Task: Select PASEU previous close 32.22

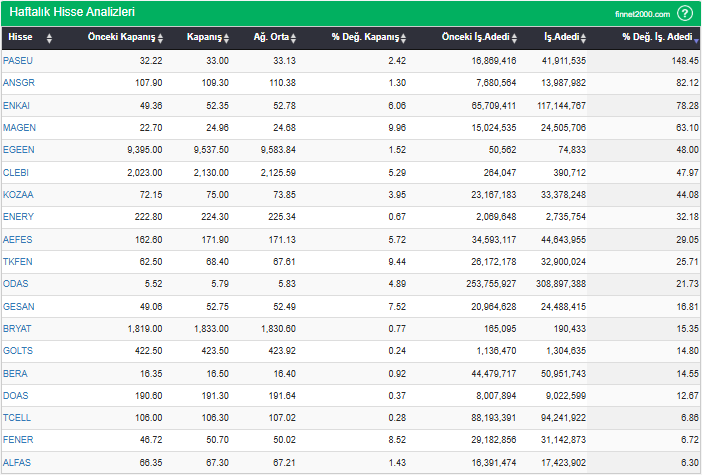Action: (x=151, y=60)
